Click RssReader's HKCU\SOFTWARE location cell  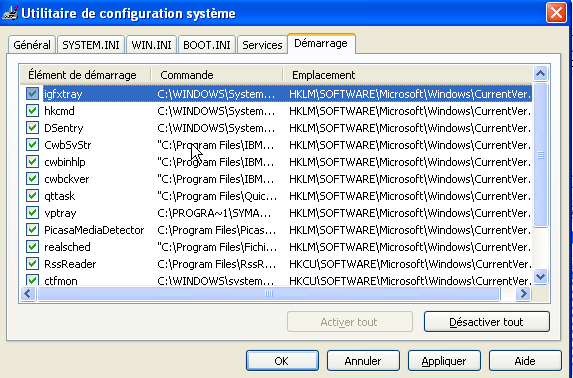click(x=410, y=264)
